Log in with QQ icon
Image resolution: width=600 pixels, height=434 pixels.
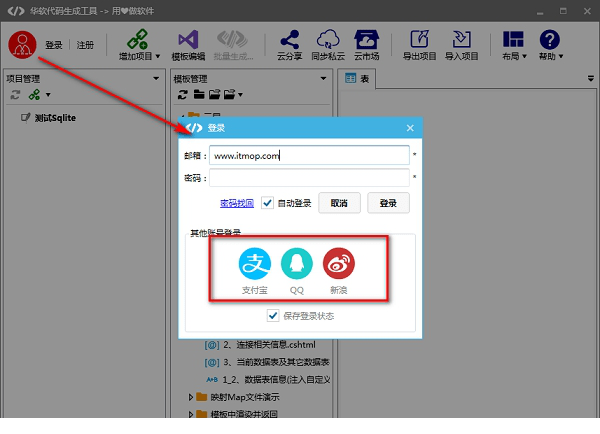[297, 264]
